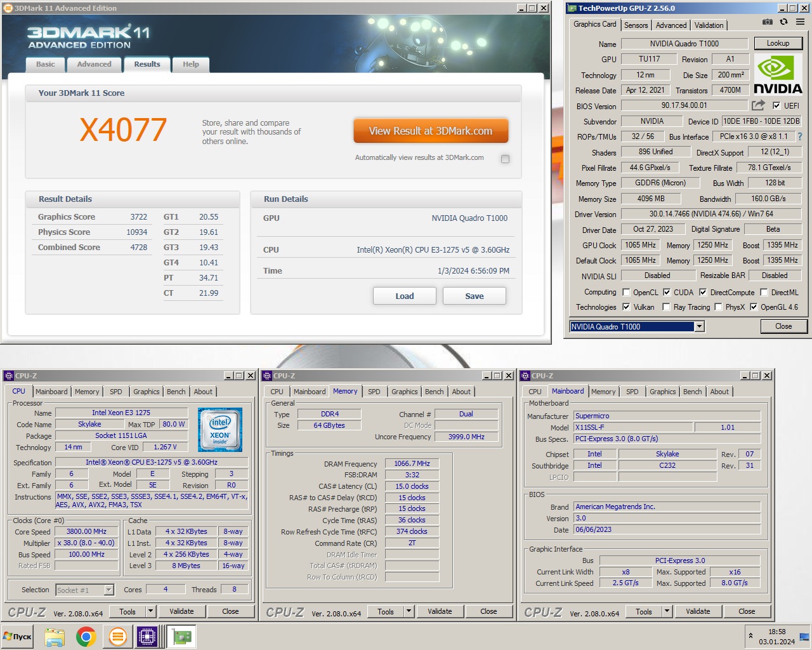Enable the Ray Tracing checkbox
Viewport: 812px width, 650px height.
pyautogui.click(x=666, y=307)
